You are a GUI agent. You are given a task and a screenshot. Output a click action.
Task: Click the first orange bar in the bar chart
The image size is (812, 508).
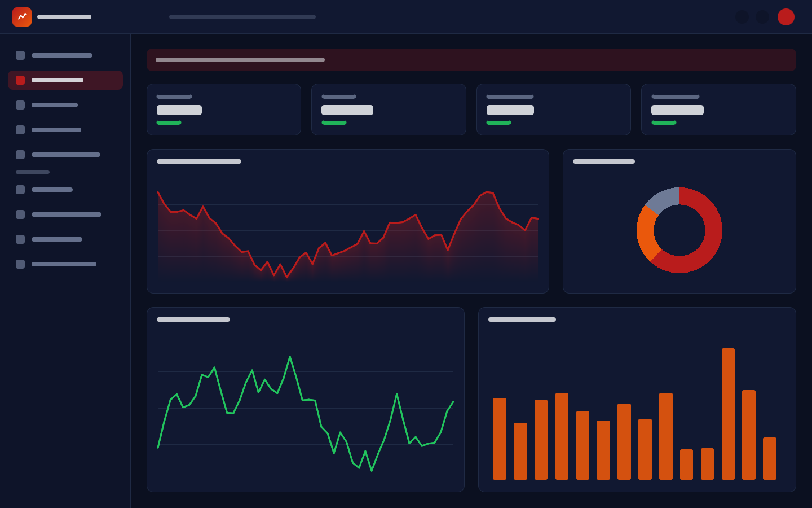(x=500, y=439)
